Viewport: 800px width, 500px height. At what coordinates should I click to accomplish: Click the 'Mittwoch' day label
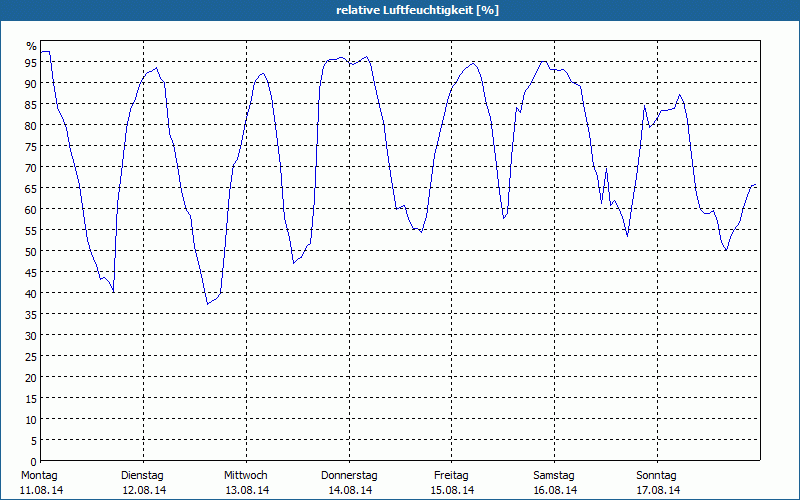[245, 476]
